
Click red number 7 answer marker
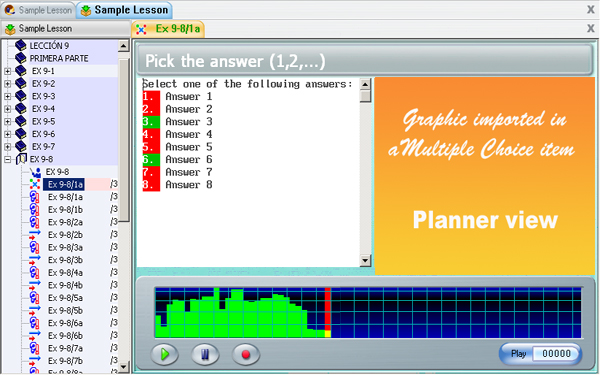151,172
